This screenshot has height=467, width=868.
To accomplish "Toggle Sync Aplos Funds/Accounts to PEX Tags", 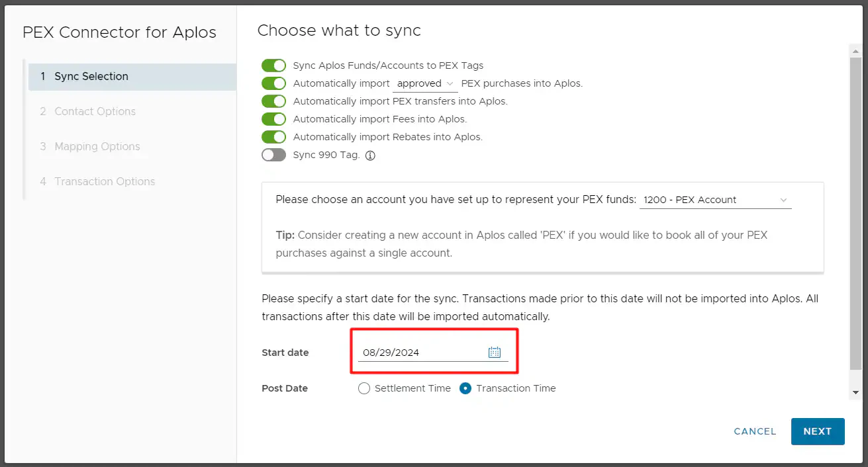I will tap(273, 65).
